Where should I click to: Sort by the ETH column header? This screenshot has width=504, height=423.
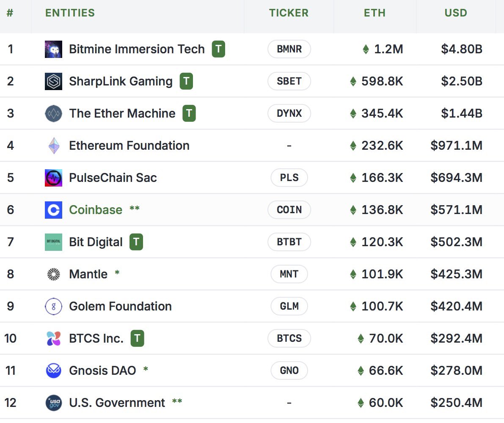375,13
